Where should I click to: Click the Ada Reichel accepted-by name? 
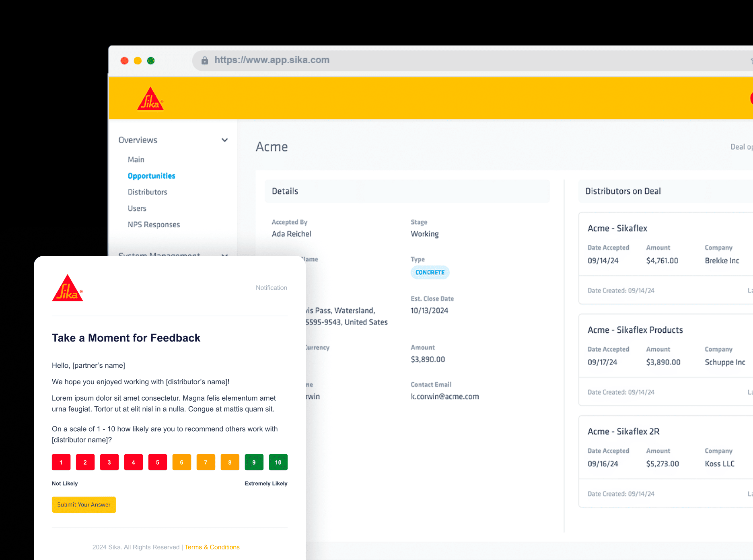pos(291,234)
